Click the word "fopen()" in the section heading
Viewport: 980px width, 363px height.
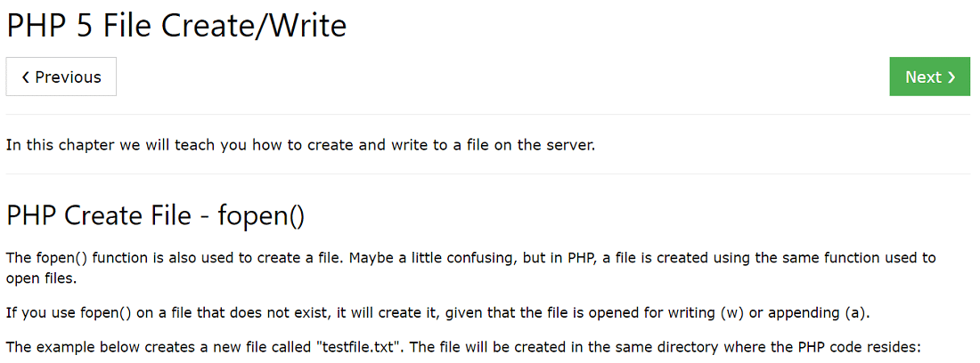[x=261, y=215]
